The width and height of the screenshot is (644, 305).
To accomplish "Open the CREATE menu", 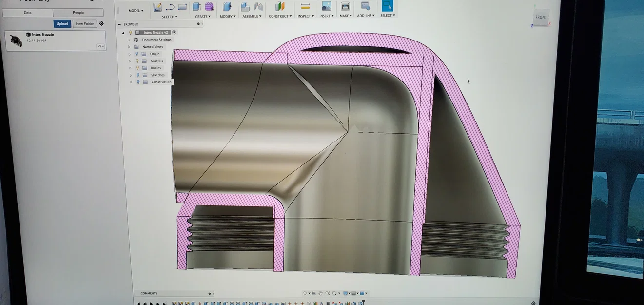I will [203, 17].
